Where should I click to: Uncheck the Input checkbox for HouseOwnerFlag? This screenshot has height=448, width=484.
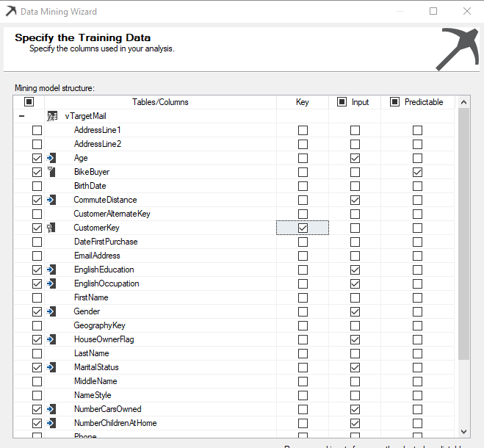(355, 339)
